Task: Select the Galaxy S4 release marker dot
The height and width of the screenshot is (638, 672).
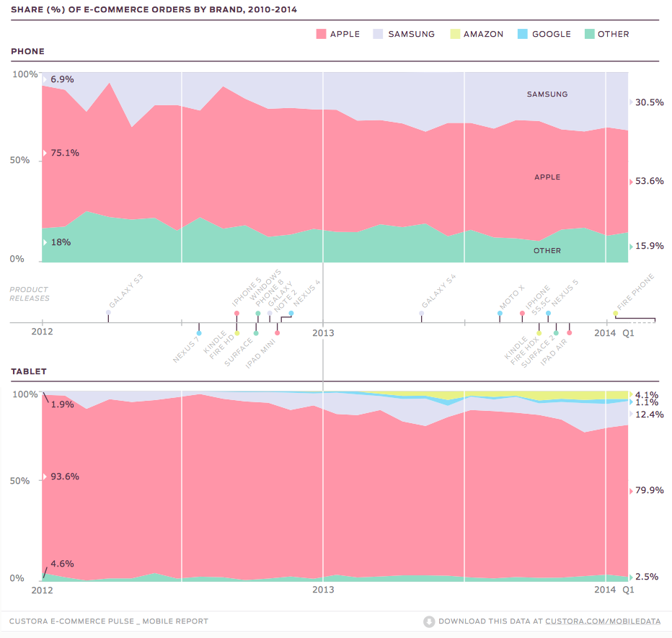Action: [x=421, y=313]
